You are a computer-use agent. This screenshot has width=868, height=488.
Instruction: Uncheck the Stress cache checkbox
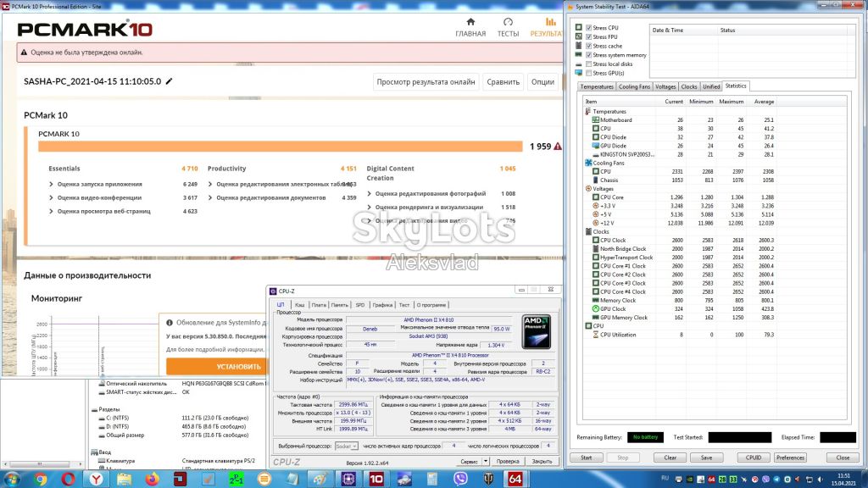coord(588,46)
